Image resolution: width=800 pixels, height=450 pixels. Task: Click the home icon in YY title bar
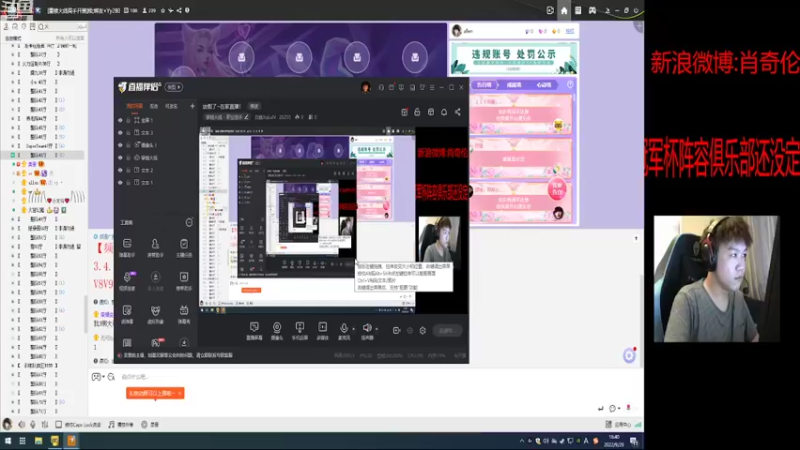pyautogui.click(x=564, y=10)
